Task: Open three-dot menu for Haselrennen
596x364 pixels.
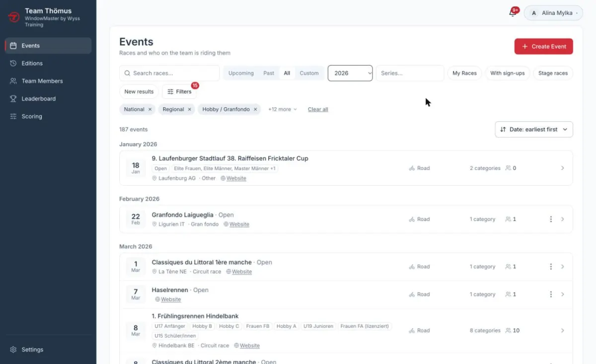Action: (551, 294)
